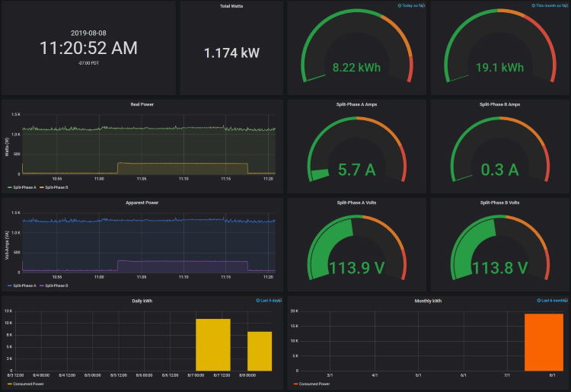Click the 5.7 A gauge value
Screen dimensions: 571x392
[356, 170]
